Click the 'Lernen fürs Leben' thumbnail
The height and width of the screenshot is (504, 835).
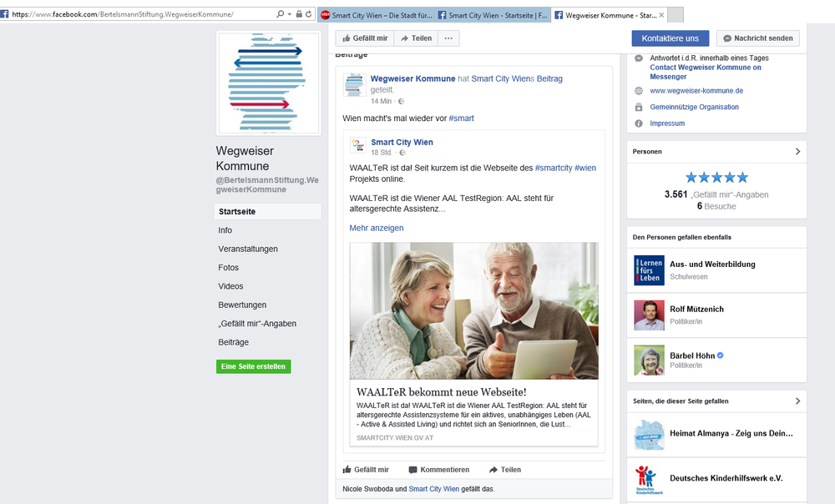tap(649, 270)
